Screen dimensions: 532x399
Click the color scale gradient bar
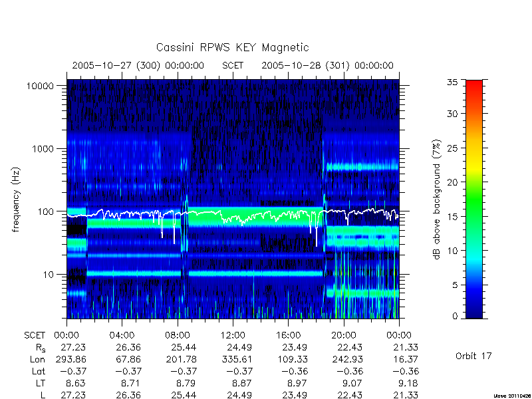coord(474,199)
